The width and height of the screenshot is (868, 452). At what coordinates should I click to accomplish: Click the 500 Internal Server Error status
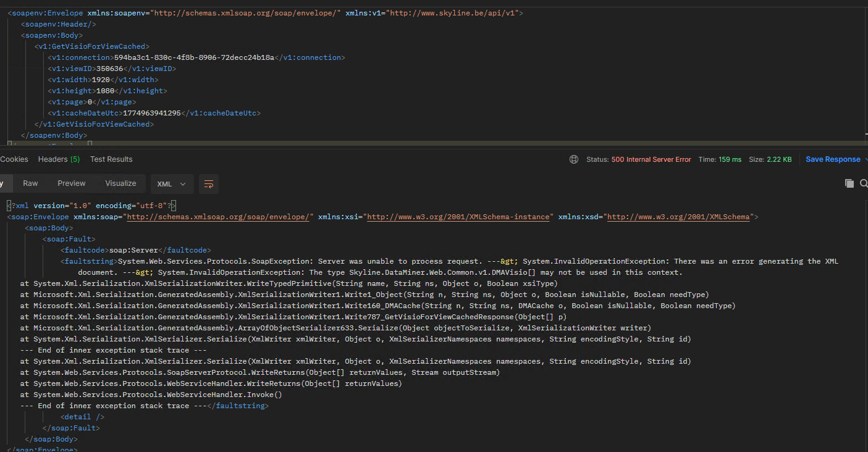tap(651, 159)
